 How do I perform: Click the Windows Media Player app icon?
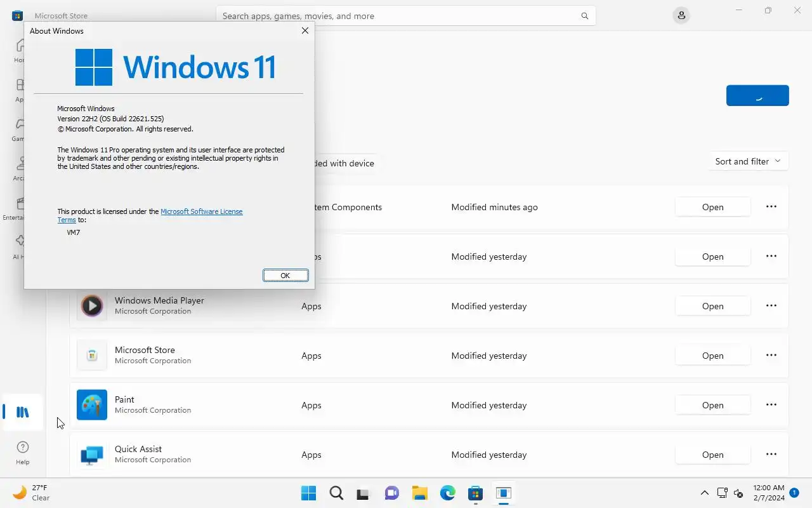pos(92,305)
